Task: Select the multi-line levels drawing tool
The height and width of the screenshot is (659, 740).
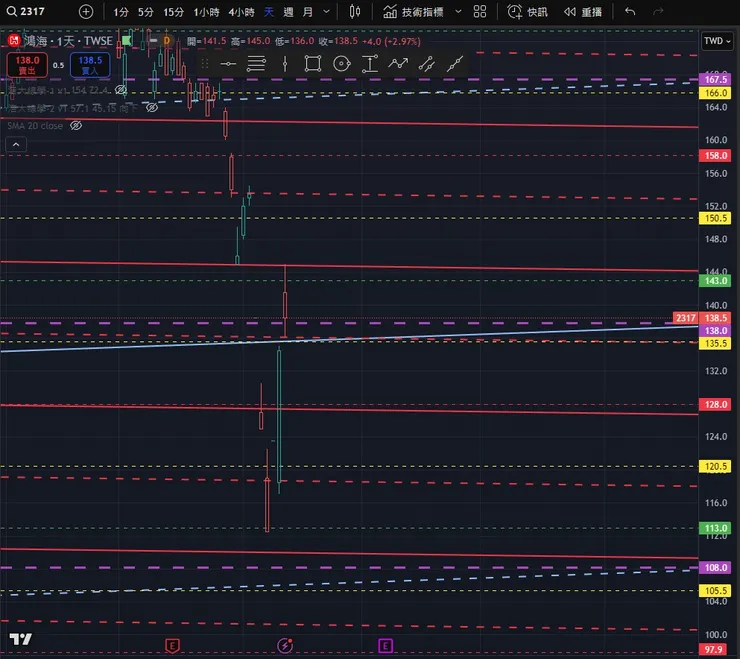Action: pyautogui.click(x=256, y=64)
